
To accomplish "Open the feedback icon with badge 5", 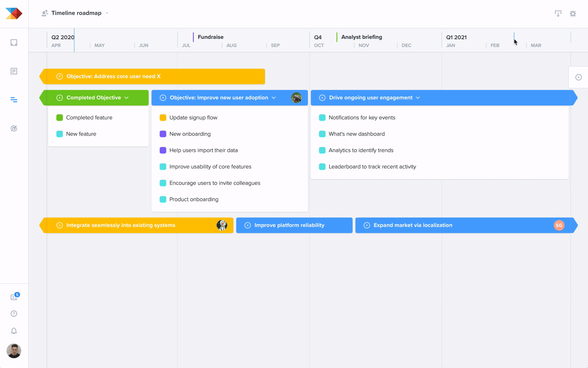I will 13,296.
